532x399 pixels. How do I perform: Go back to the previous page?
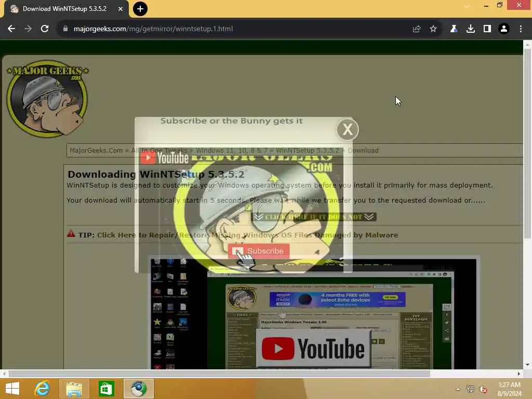tap(11, 29)
